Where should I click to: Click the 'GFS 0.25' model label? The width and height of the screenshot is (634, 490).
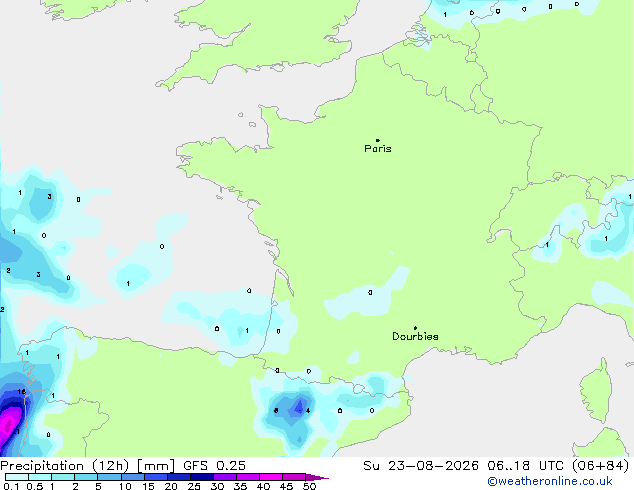[214, 466]
